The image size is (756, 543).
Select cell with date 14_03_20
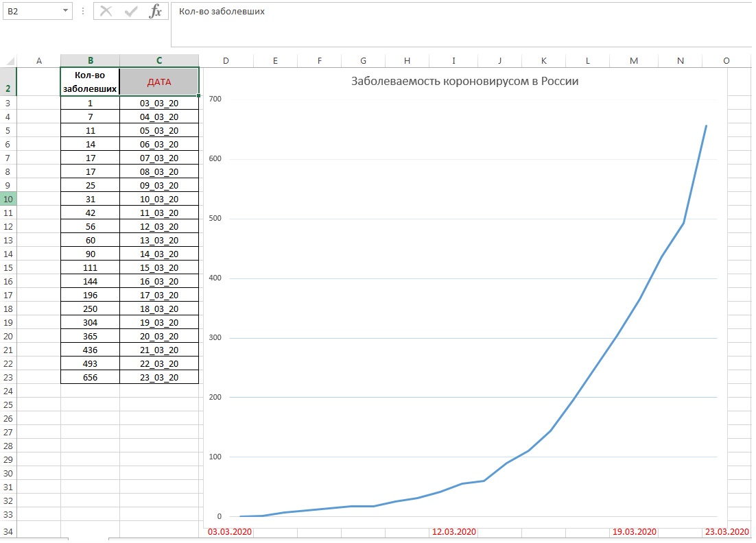tap(159, 254)
